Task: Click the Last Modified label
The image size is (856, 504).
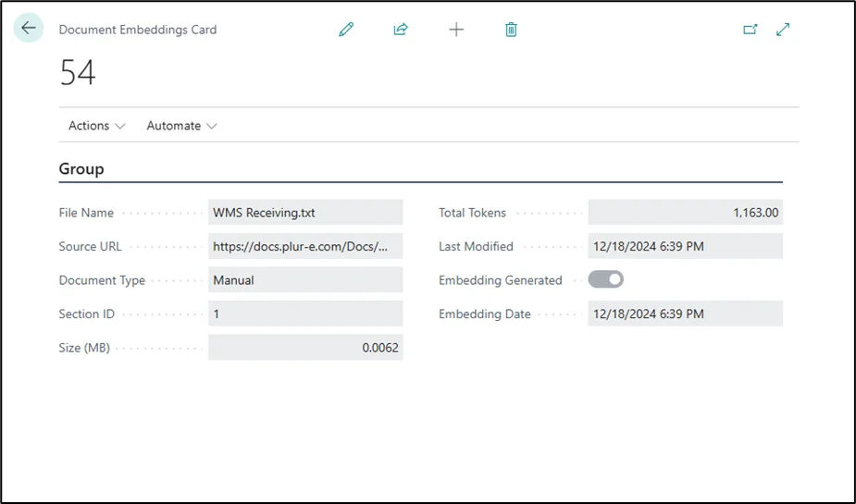Action: (x=476, y=247)
